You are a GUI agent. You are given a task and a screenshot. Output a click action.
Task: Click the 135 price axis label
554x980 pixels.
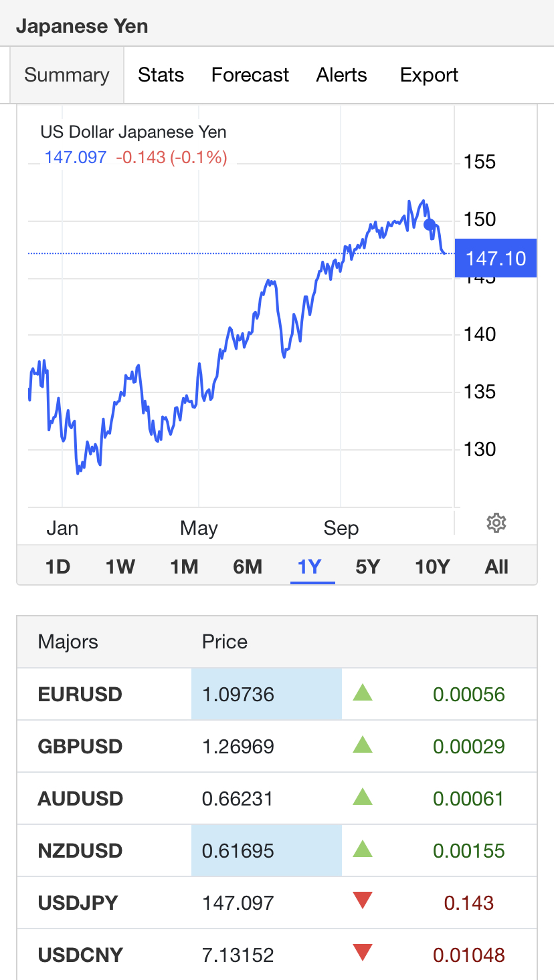point(480,391)
